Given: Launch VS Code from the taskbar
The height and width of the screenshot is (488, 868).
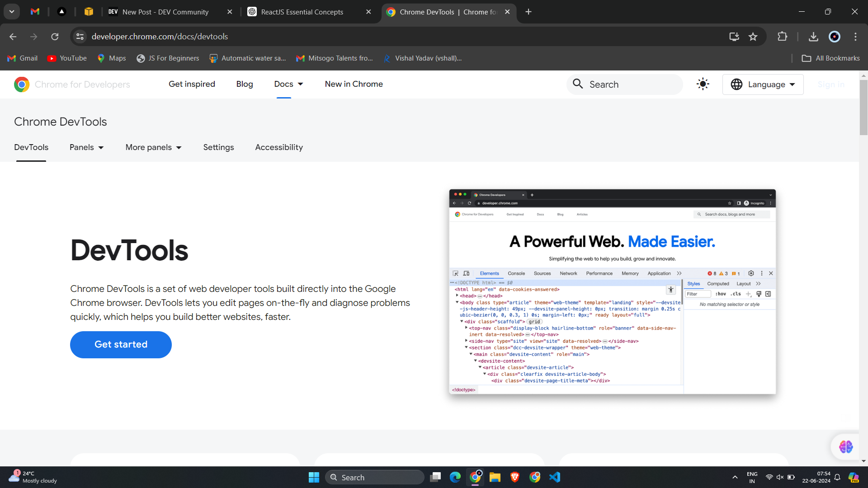Looking at the screenshot, I should click(555, 477).
